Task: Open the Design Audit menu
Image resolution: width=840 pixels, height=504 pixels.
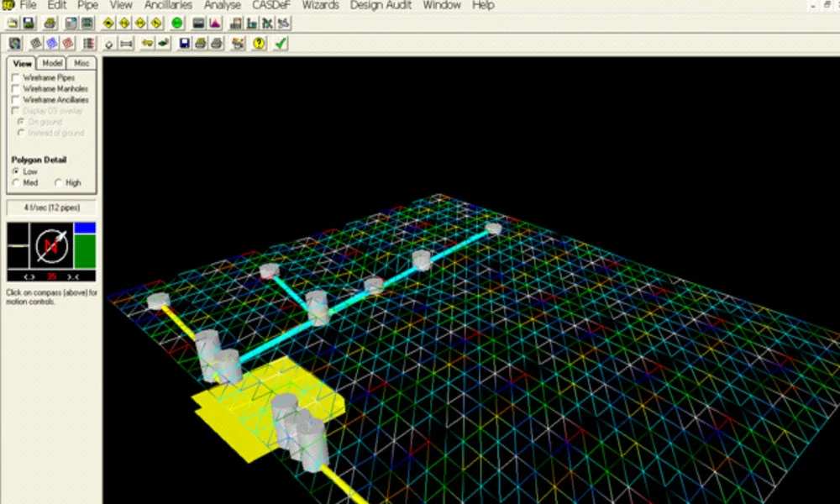Action: tap(381, 5)
